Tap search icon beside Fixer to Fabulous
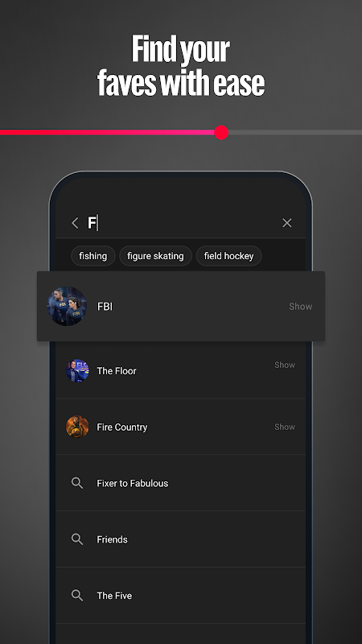362x644 pixels. pyautogui.click(x=77, y=483)
